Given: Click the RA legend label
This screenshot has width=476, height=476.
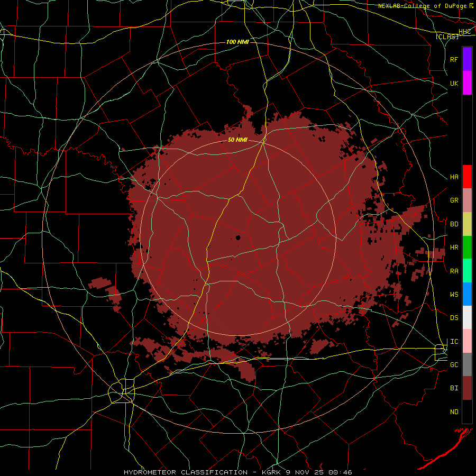Looking at the screenshot, I should [454, 271].
